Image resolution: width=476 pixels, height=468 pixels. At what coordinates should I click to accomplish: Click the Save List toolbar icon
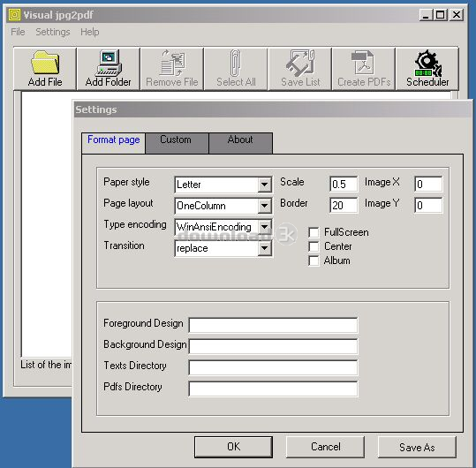click(300, 63)
